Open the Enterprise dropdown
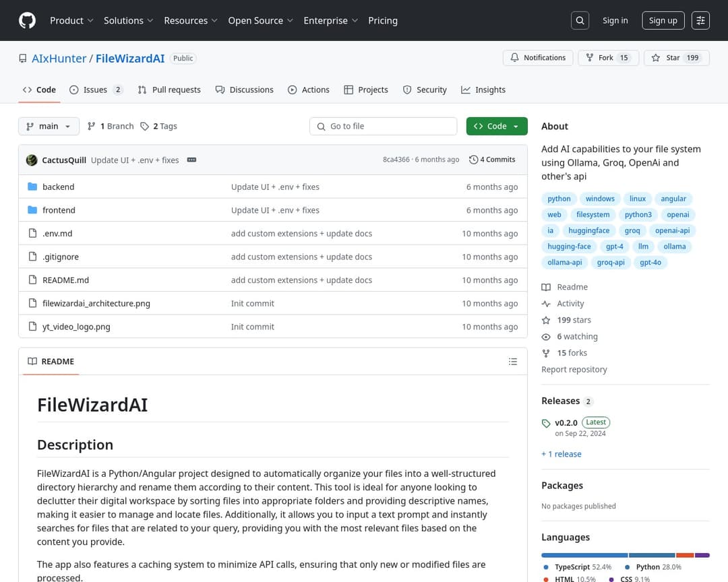728x582 pixels. click(x=330, y=20)
